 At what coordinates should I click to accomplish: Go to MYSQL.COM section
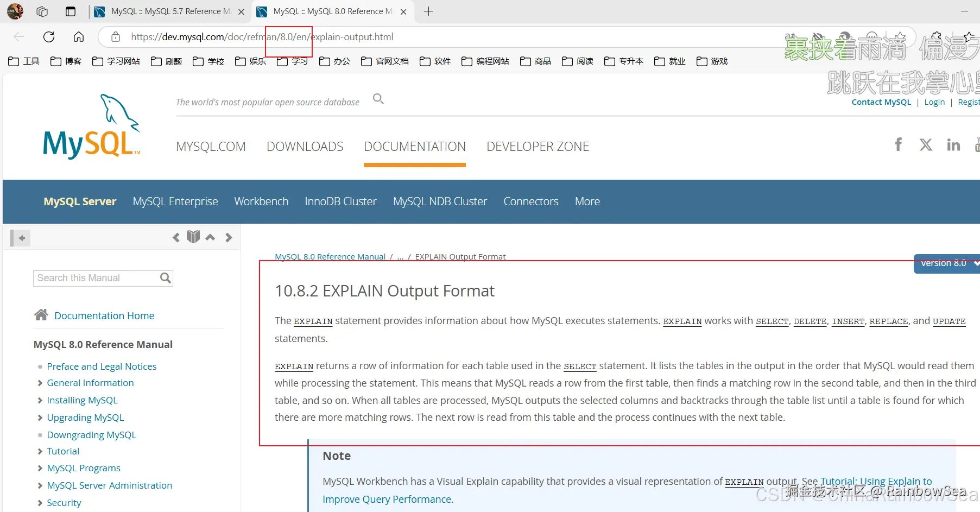point(211,147)
